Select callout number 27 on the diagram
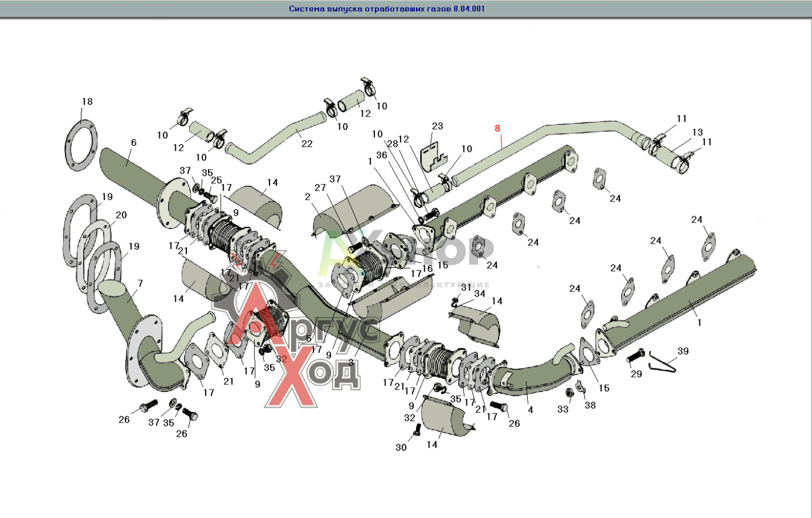Screen dimensions: 812x518 point(320,188)
